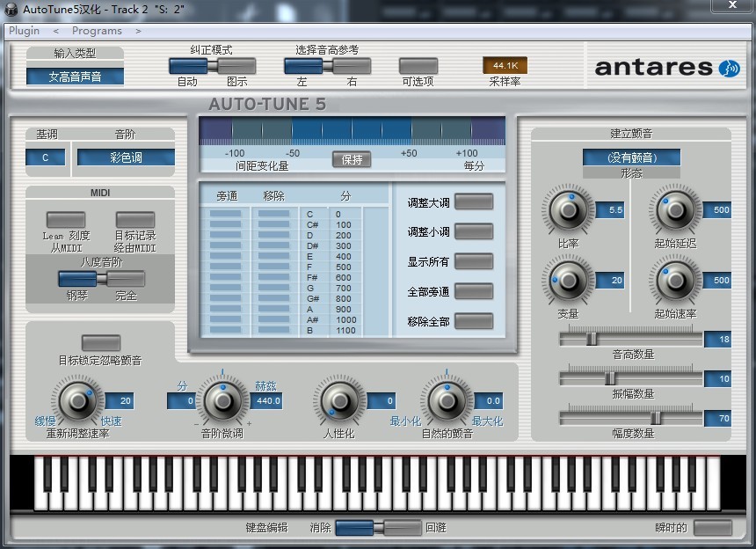The height and width of the screenshot is (549, 756).
Task: Click the 起始速率 onset rate knob
Action: (675, 281)
